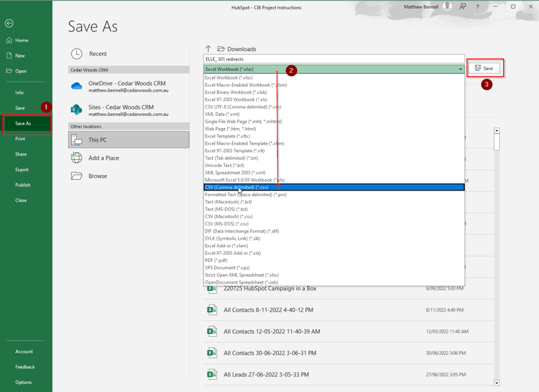Click the file list scrollbar up arrow
The width and height of the screenshot is (539, 392).
click(x=497, y=131)
